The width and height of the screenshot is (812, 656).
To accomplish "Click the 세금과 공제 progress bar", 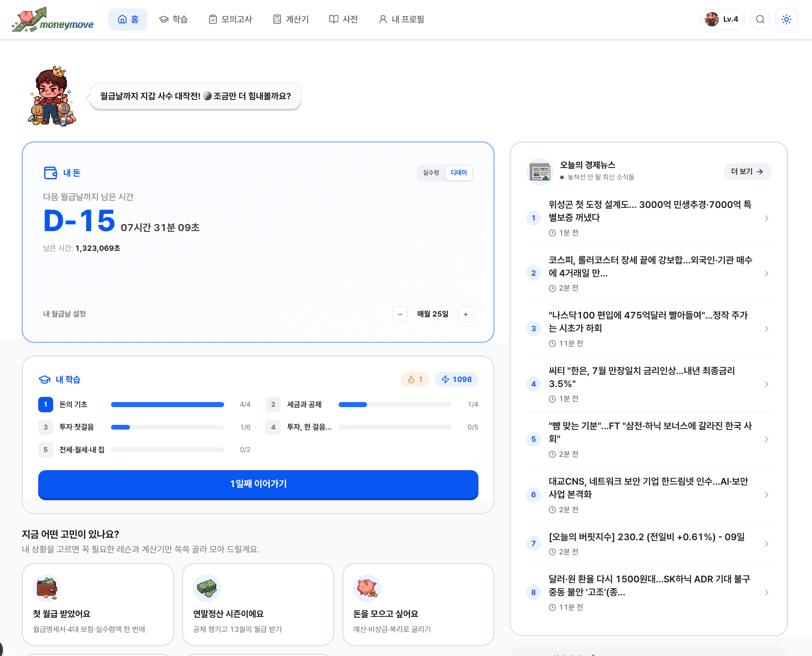I will click(x=395, y=405).
